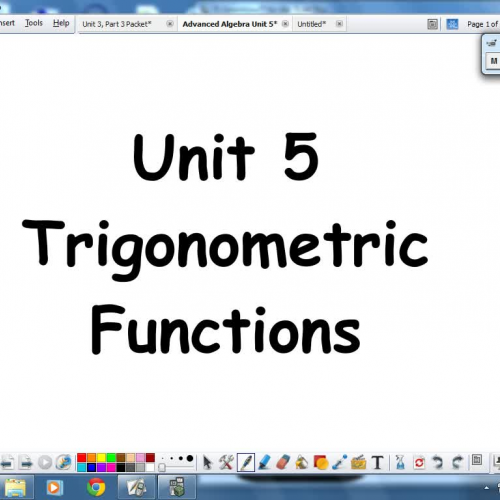Open Windows Media Player from the taskbar

point(54,488)
